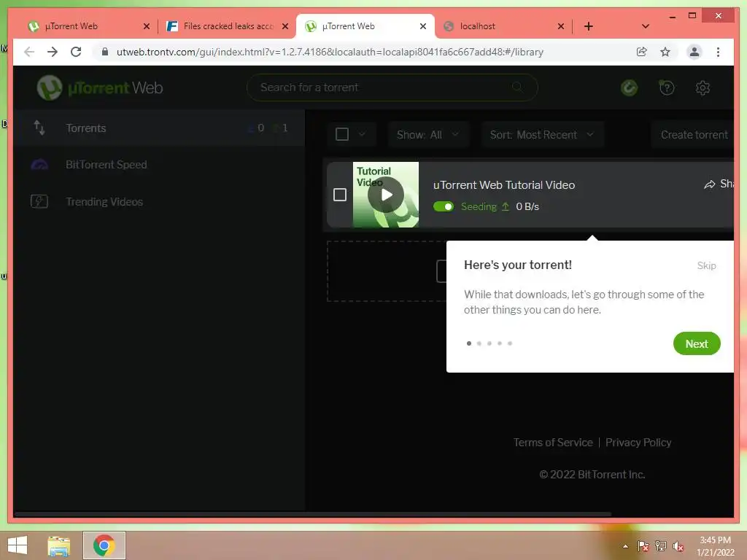The height and width of the screenshot is (560, 747).
Task: Show hidden tray icons arrow
Action: click(x=625, y=546)
